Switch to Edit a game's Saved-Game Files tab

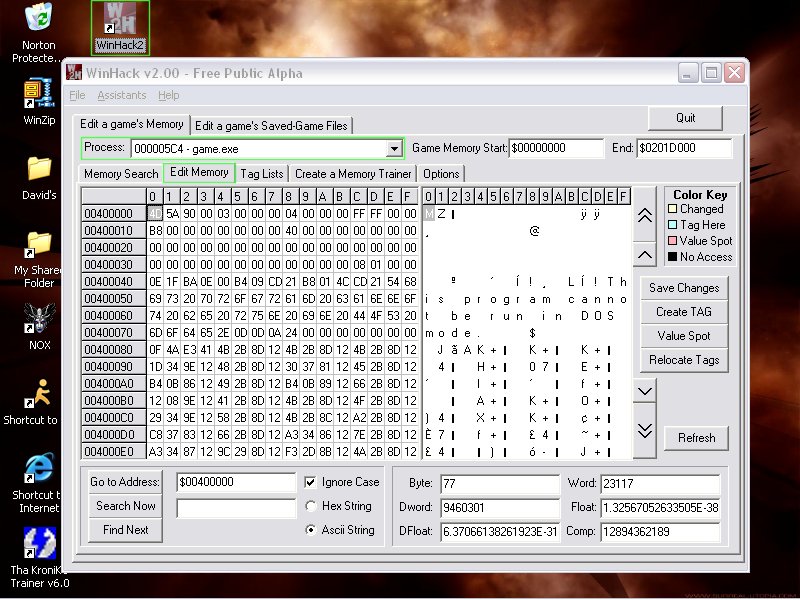271,126
